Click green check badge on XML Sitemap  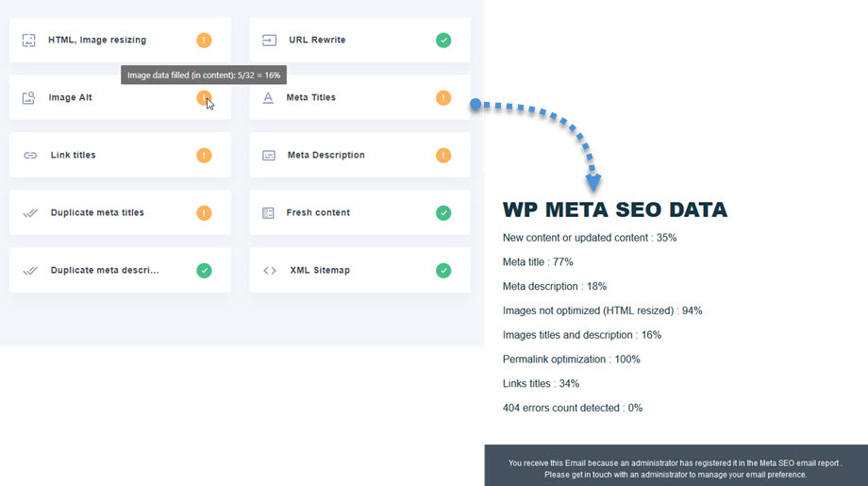pos(443,271)
